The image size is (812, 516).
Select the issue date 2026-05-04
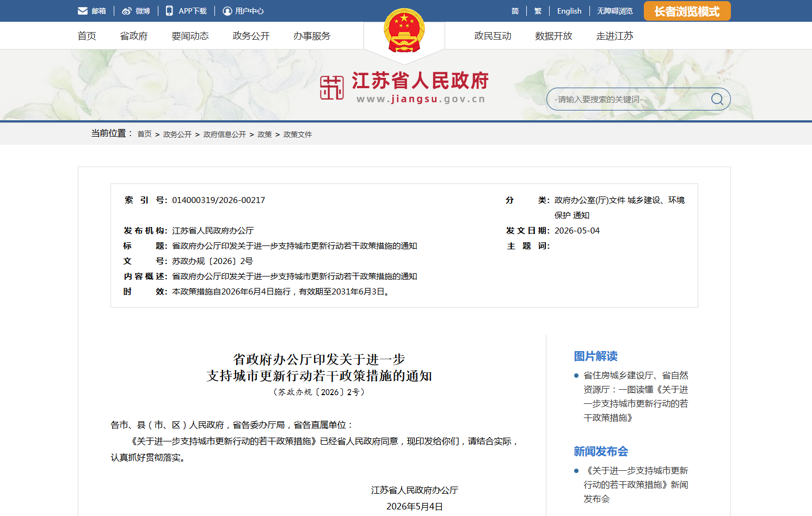tap(577, 231)
